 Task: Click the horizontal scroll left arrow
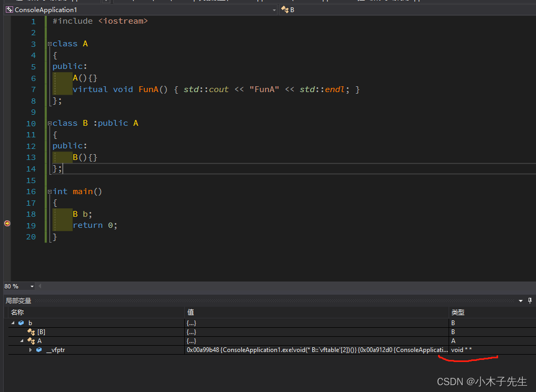point(40,286)
